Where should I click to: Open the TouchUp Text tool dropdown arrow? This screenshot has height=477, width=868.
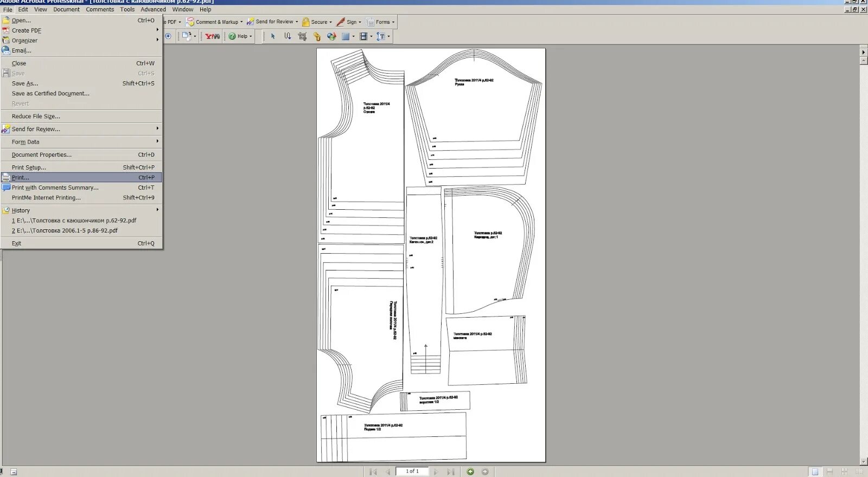click(x=388, y=36)
